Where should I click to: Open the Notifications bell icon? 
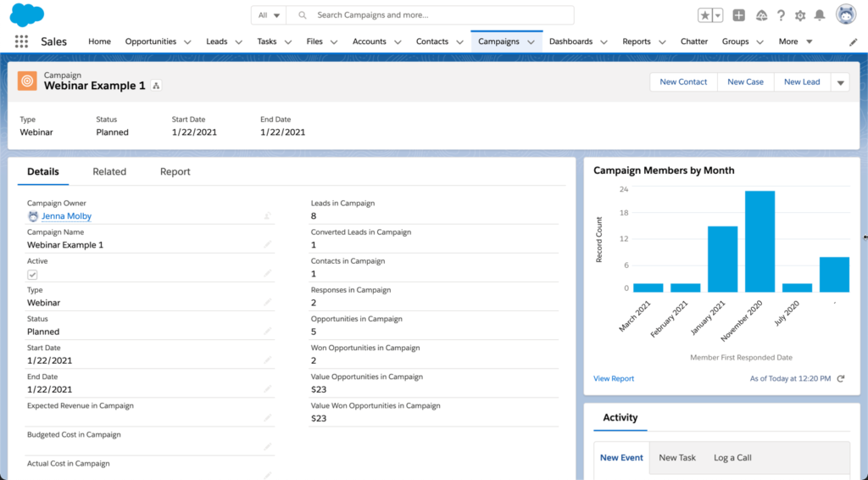click(x=820, y=15)
